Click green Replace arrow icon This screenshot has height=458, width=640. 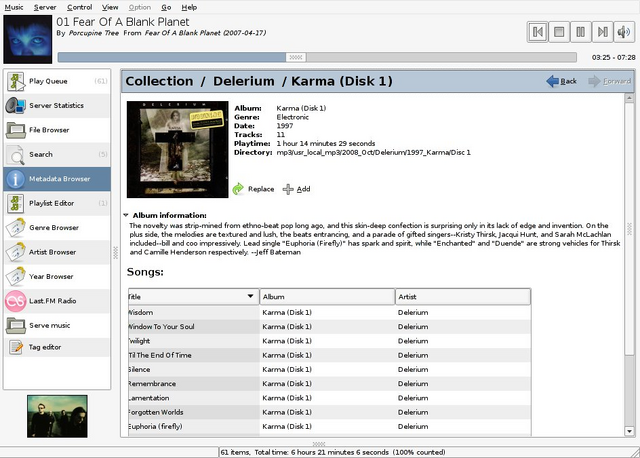pyautogui.click(x=238, y=189)
